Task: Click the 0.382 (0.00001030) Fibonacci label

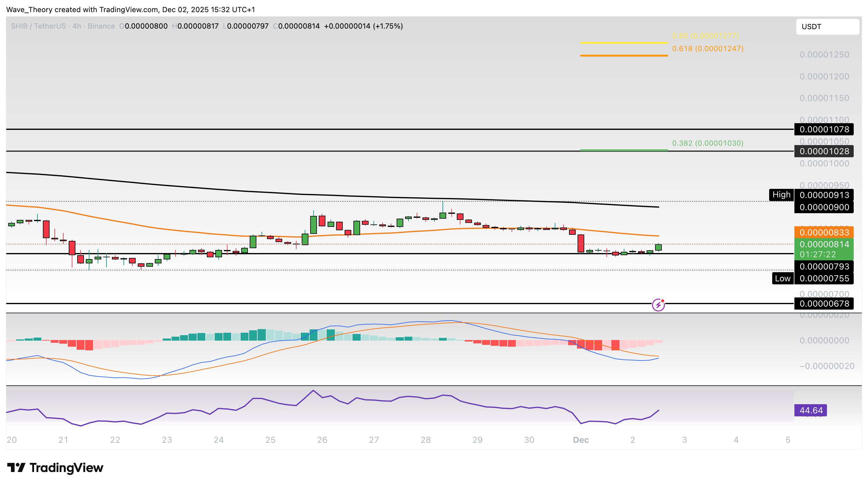Action: coord(707,143)
